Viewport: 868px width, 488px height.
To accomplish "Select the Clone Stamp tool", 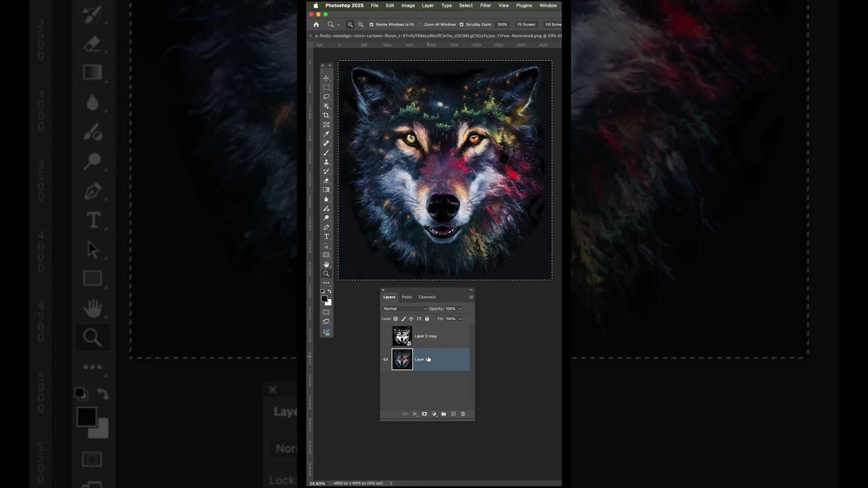I will [326, 162].
